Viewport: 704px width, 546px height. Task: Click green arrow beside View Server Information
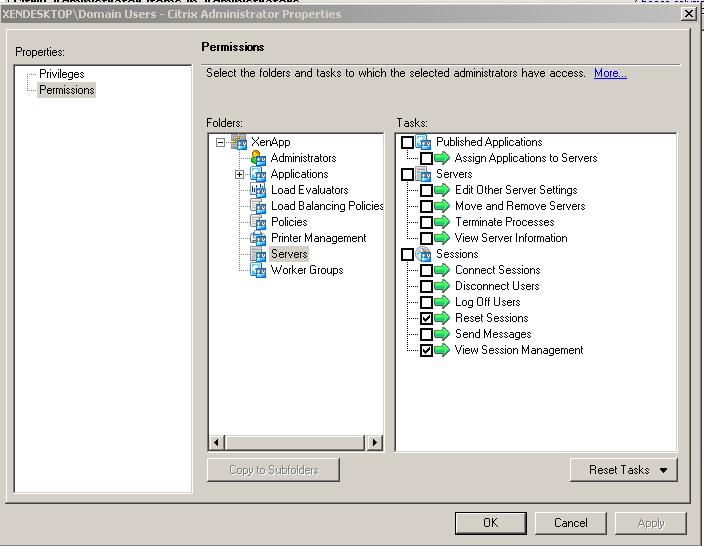(x=442, y=238)
